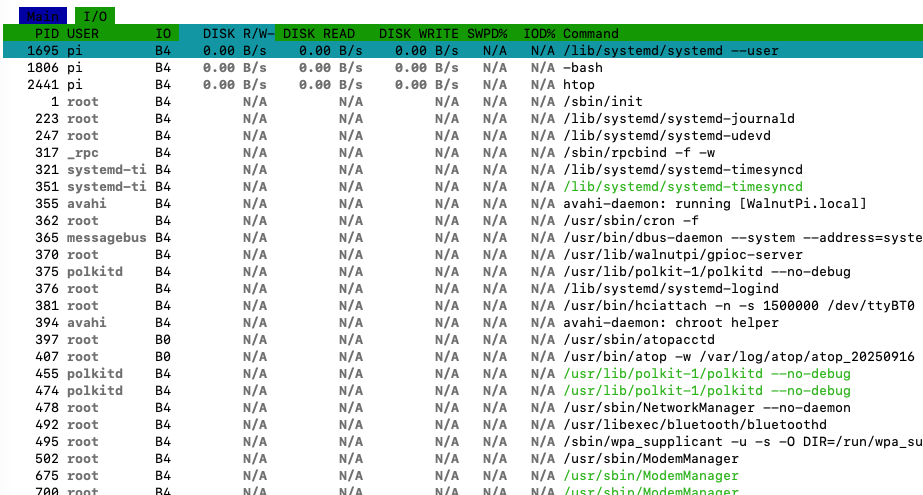Sort by DISK WRITE column header
Viewport: 923px width, 495px height.
pos(419,34)
